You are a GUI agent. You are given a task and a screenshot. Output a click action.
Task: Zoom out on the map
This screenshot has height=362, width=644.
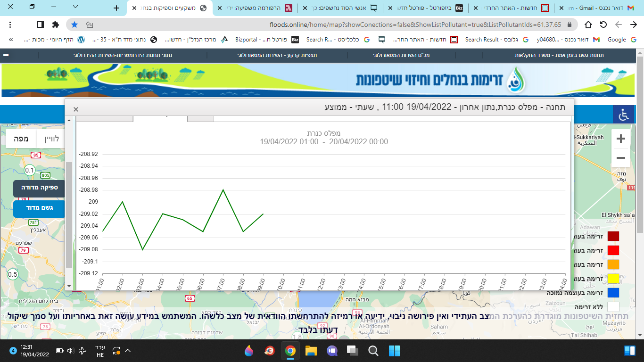point(620,158)
